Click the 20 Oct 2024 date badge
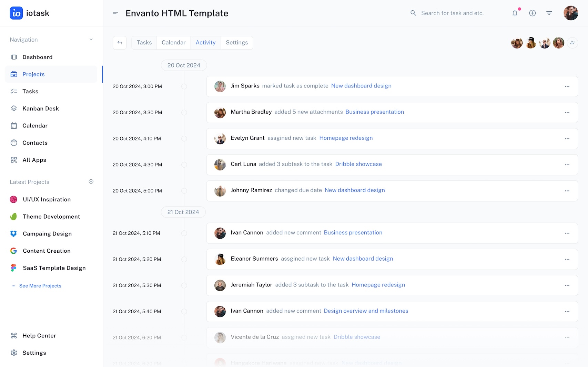Image resolution: width=588 pixels, height=367 pixels. click(x=184, y=65)
